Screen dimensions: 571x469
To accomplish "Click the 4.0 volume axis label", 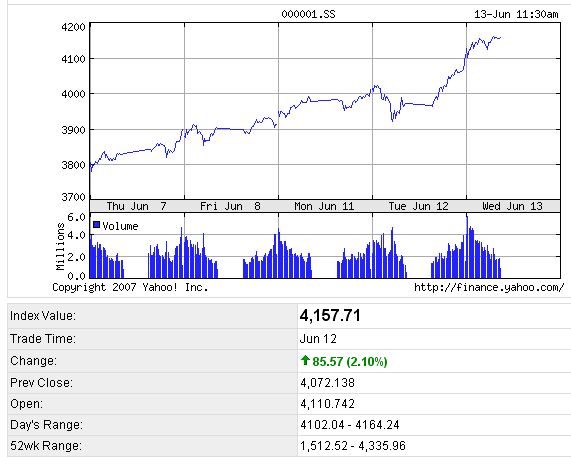I will 76,235.
